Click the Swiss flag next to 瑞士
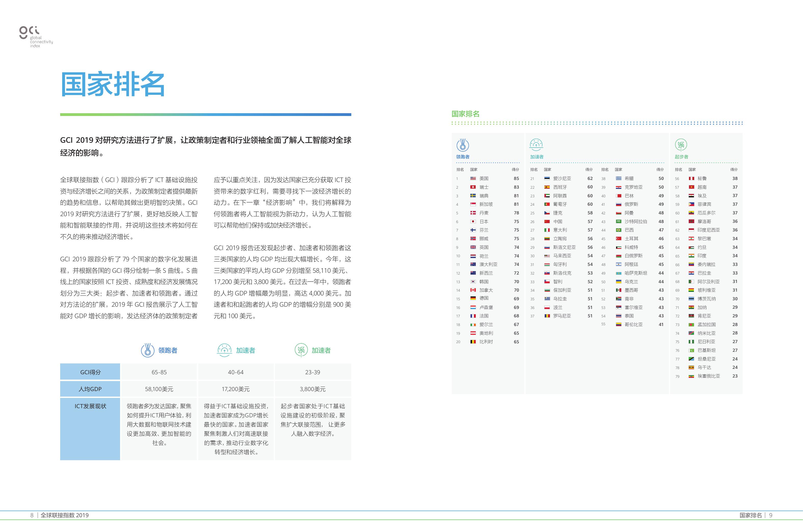This screenshot has height=532, width=803. tap(473, 187)
